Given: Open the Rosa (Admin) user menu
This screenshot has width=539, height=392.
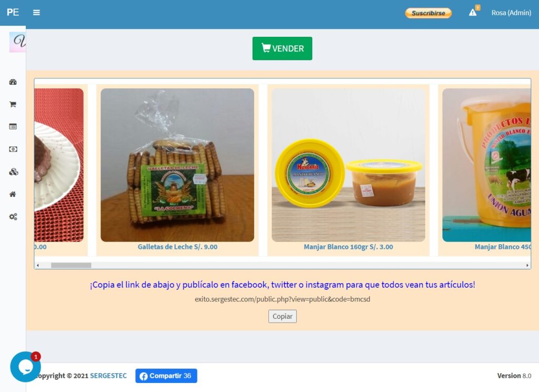Looking at the screenshot, I should click(x=511, y=13).
